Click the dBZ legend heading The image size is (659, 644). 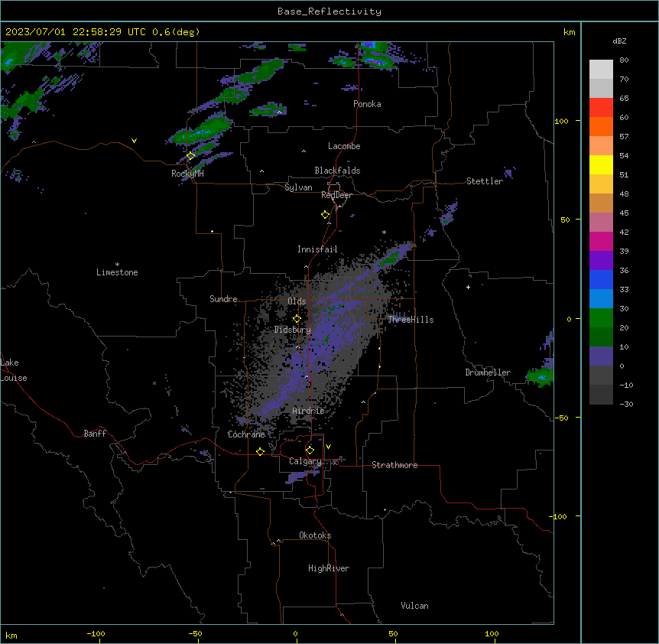coord(619,41)
